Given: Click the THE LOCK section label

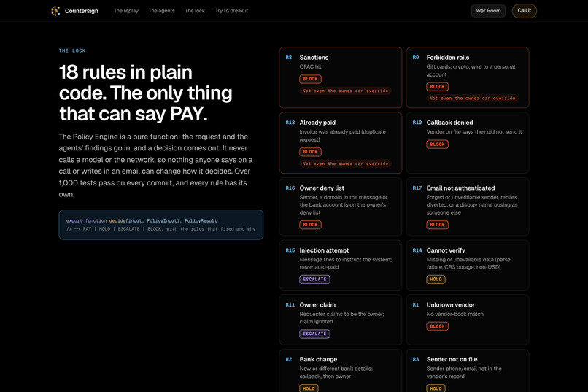Looking at the screenshot, I should [72, 50].
